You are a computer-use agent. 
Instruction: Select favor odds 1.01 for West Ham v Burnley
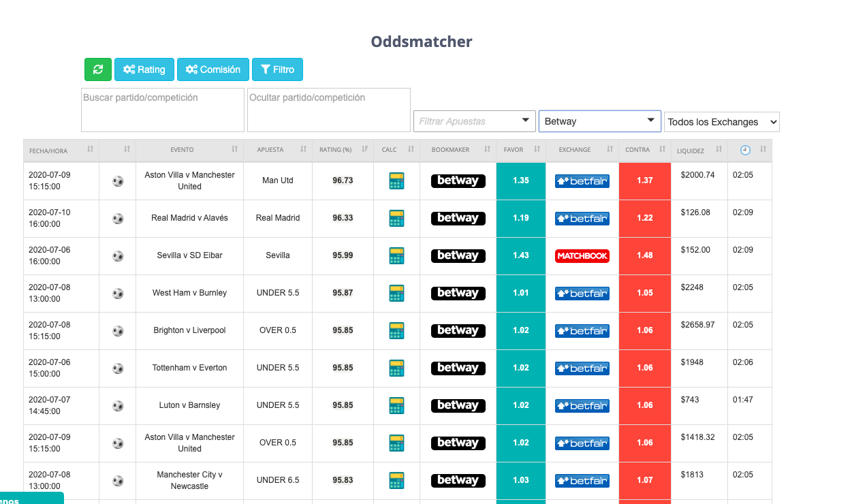[x=521, y=294]
